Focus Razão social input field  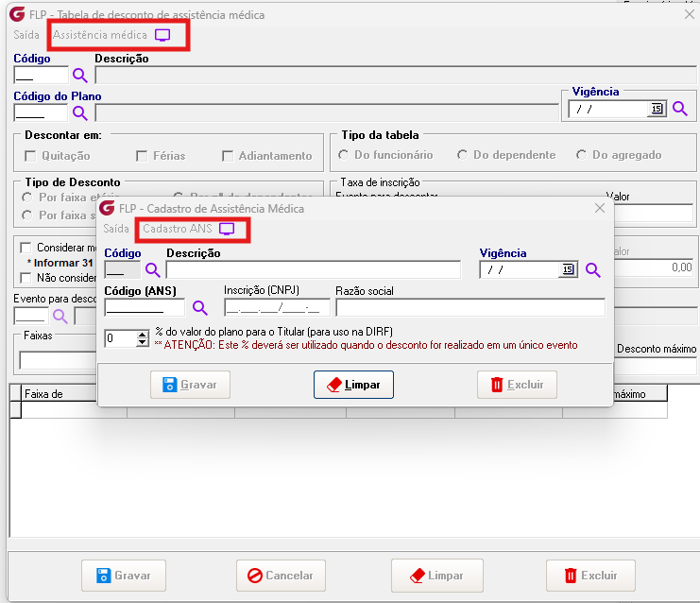(470, 308)
